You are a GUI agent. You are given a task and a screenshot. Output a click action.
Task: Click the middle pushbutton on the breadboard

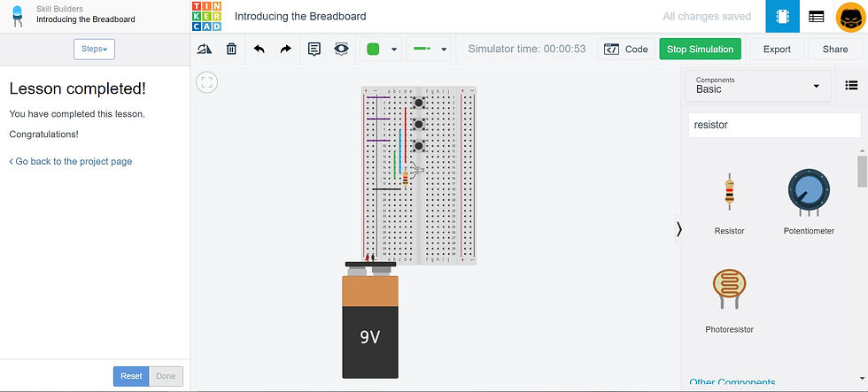(419, 125)
